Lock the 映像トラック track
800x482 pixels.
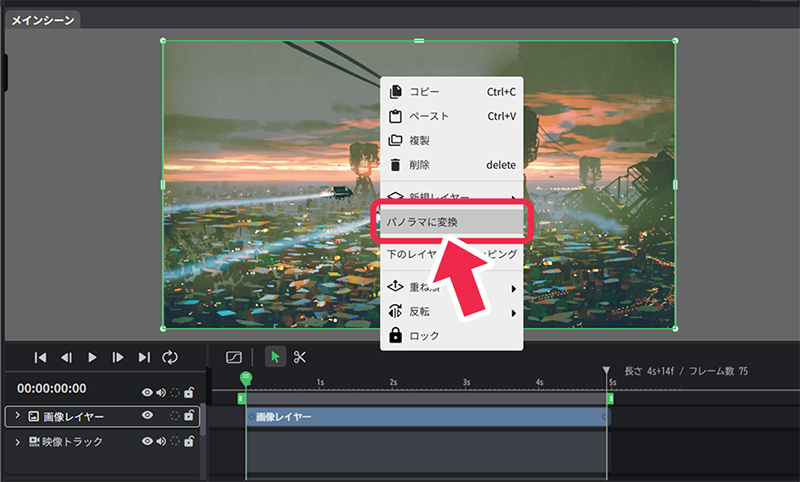tap(189, 441)
